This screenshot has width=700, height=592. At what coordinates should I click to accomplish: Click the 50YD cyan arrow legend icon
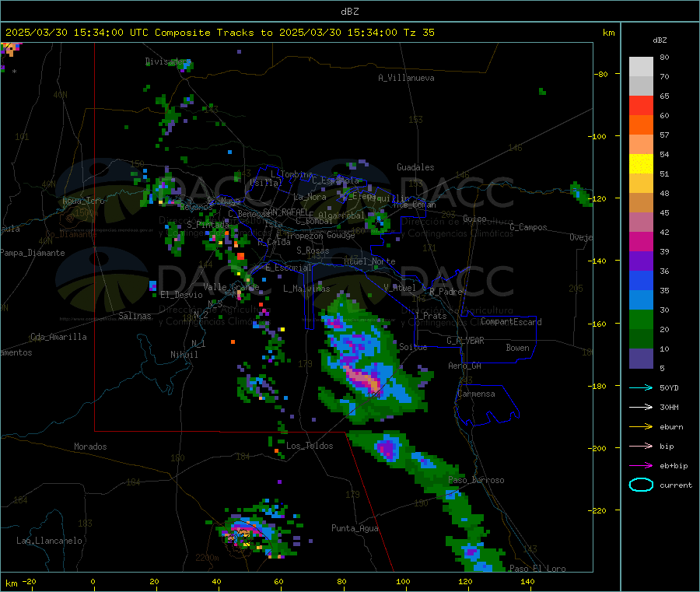tap(641, 387)
